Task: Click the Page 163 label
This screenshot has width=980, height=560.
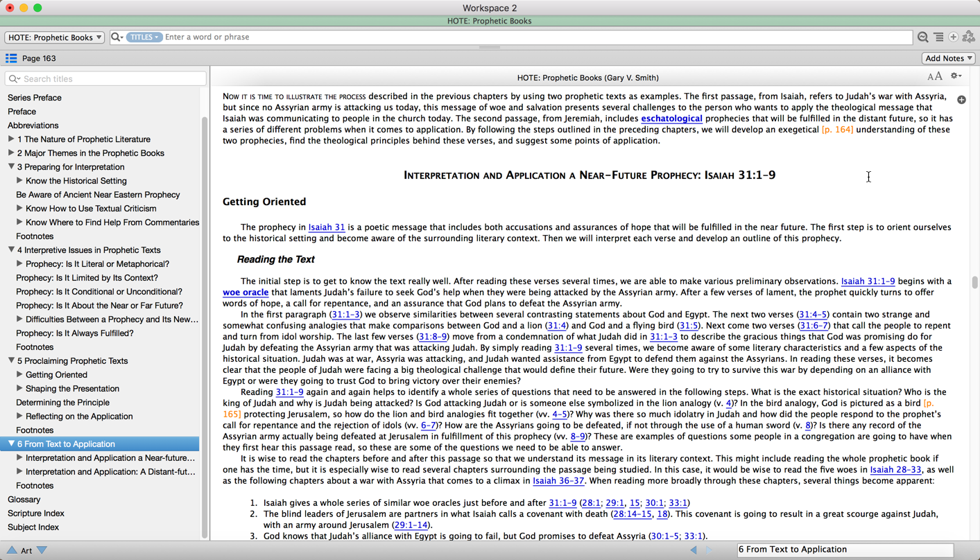Action: tap(39, 58)
